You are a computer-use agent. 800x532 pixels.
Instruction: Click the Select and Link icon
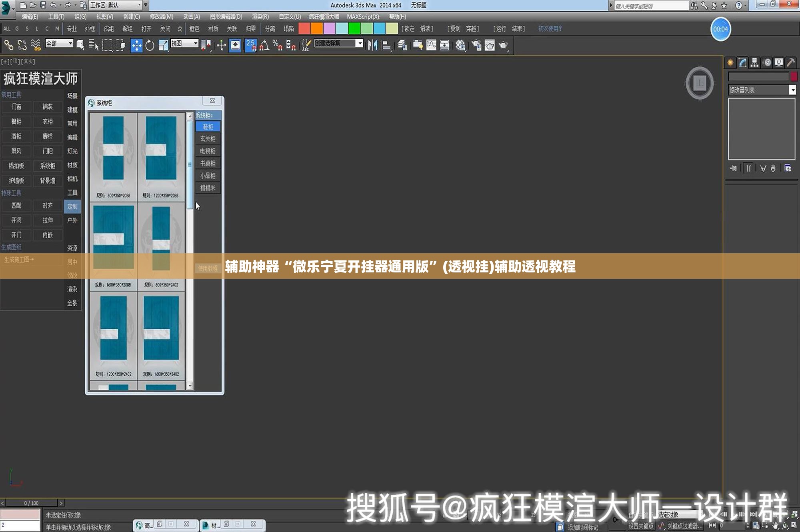(x=9, y=45)
